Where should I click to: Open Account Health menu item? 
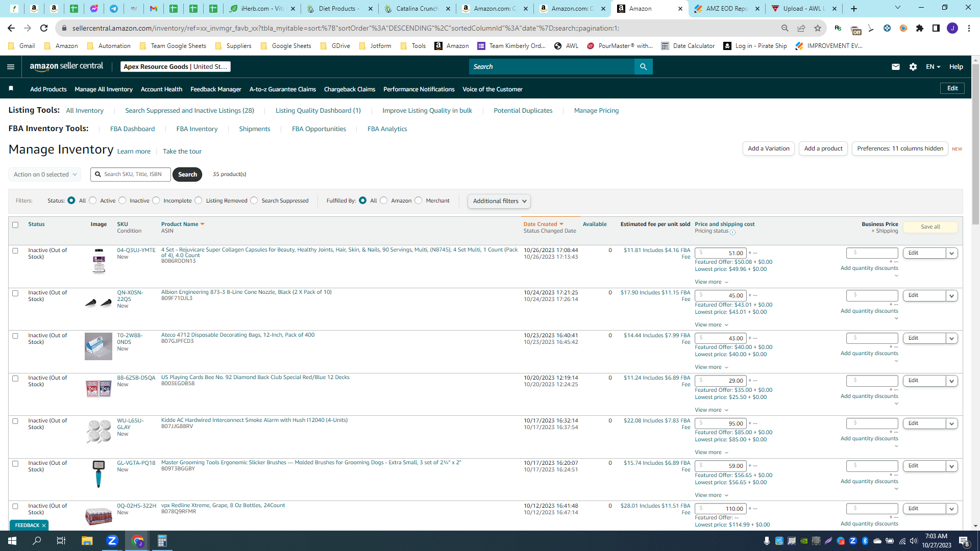point(161,89)
